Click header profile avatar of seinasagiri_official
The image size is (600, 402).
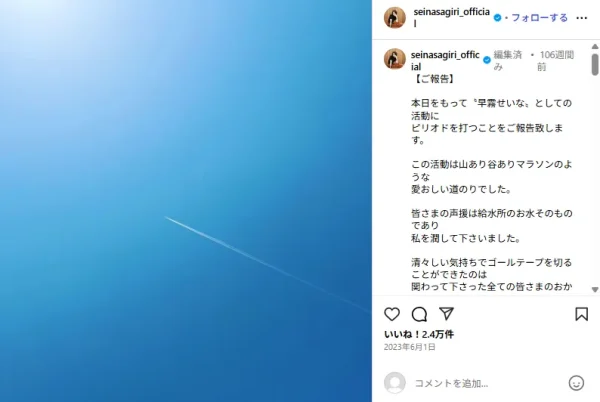click(x=395, y=18)
